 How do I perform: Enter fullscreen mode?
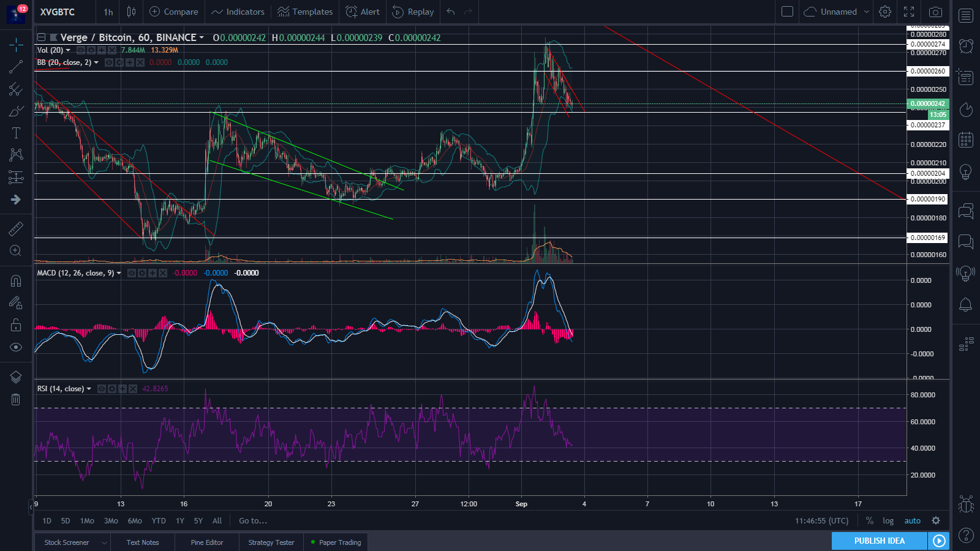[x=909, y=12]
